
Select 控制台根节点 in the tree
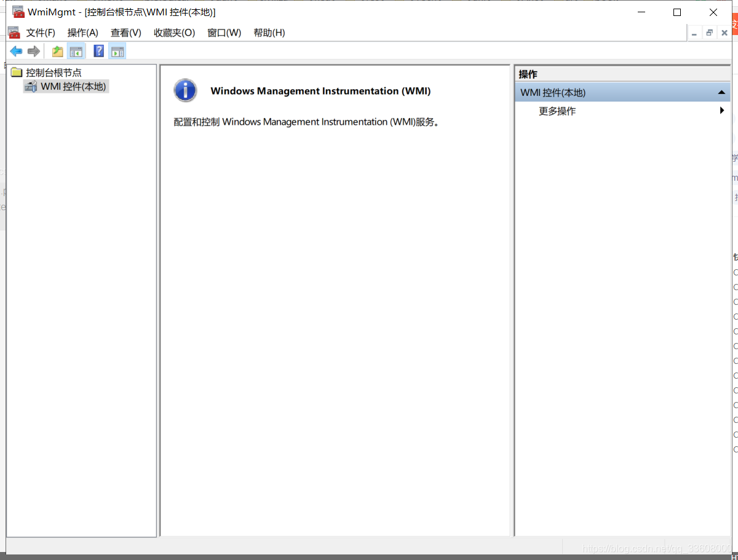pos(54,73)
